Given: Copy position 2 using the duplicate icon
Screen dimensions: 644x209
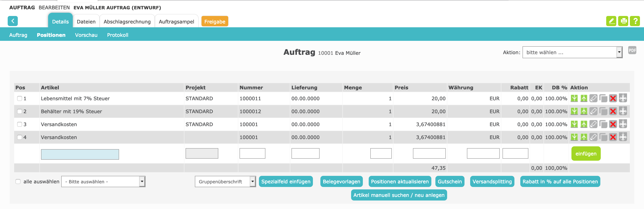Looking at the screenshot, I should pos(603,112).
